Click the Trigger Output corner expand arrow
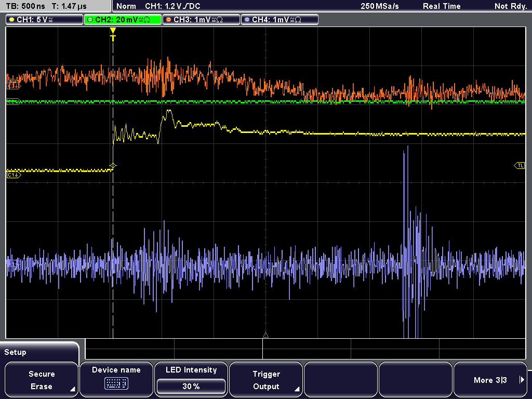The image size is (532, 399). coord(297,389)
